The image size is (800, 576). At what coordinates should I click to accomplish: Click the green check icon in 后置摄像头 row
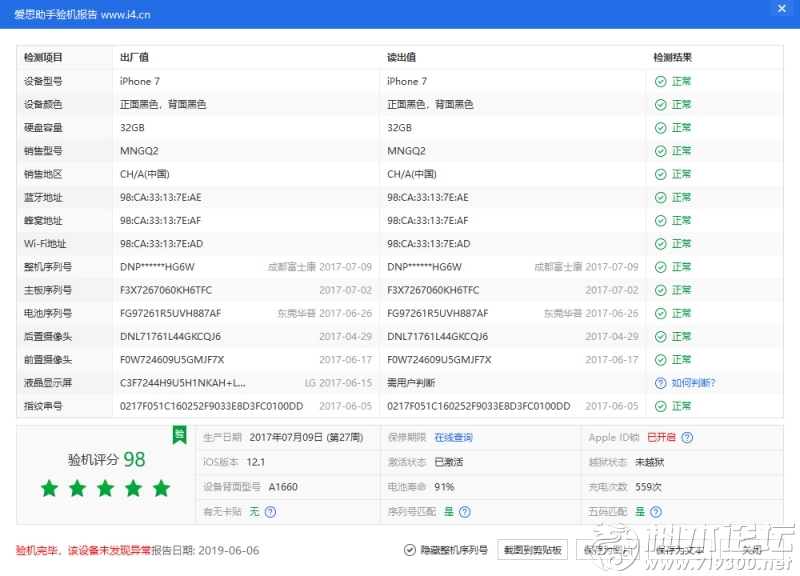pos(660,337)
